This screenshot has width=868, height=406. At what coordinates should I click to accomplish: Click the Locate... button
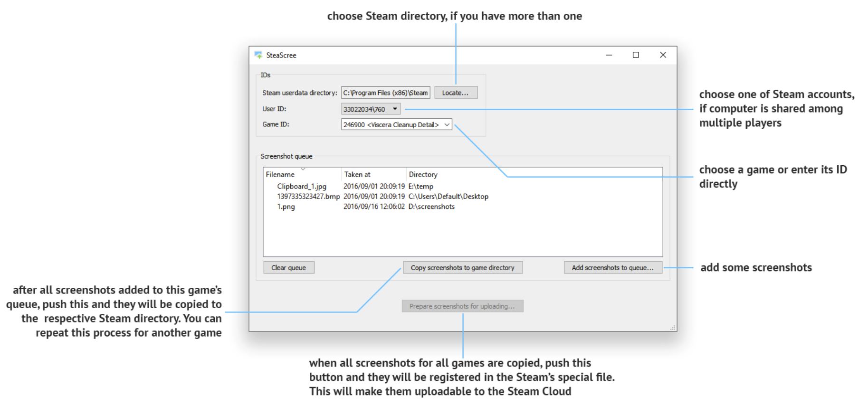click(456, 93)
